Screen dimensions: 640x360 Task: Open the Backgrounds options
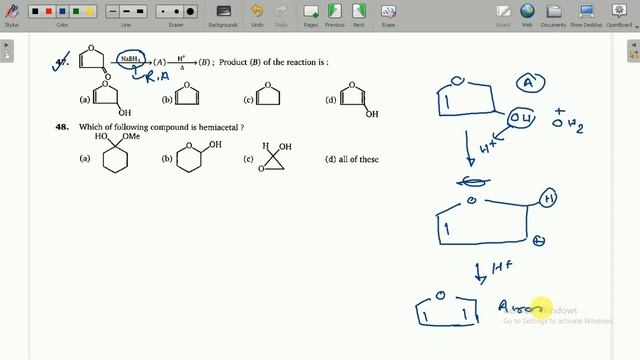223,15
